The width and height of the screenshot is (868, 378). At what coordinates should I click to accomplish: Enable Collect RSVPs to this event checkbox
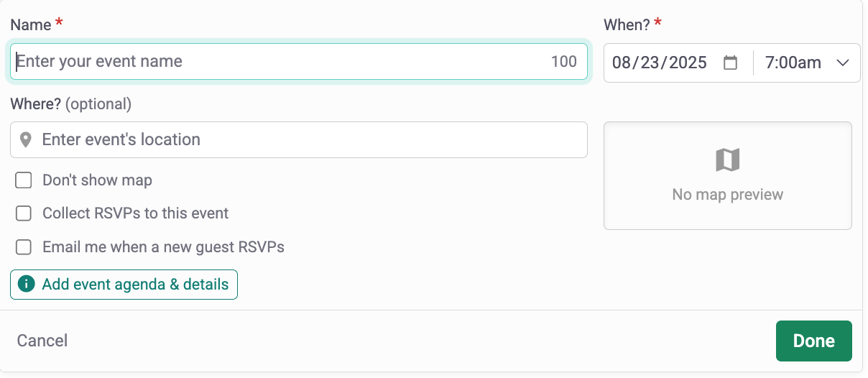tap(24, 213)
